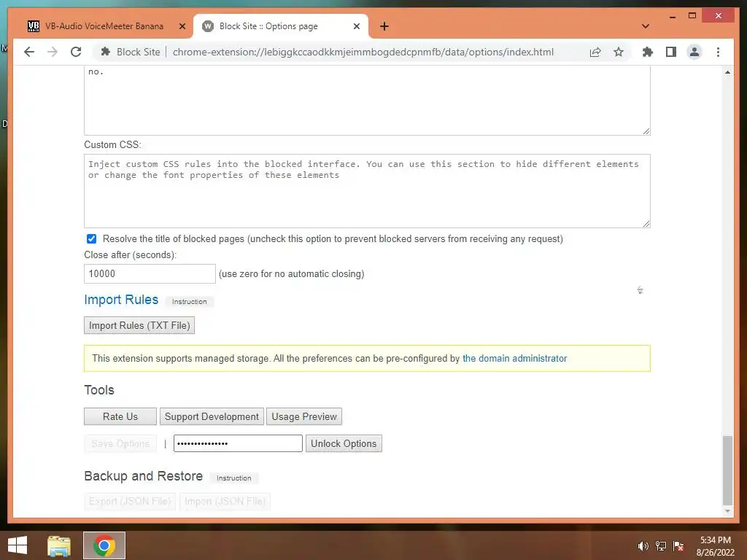747x560 pixels.
Task: Open the volume speaker tray icon
Action: click(643, 546)
